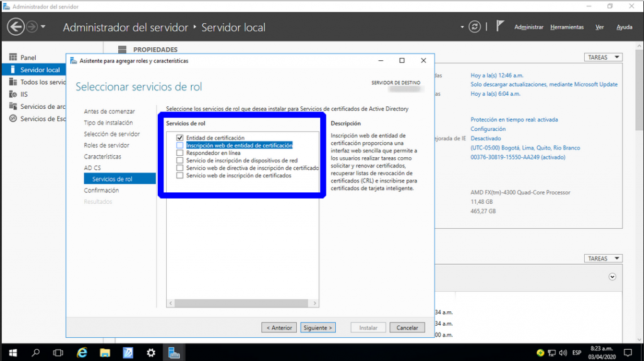The image size is (644, 361).
Task: Open the Ayuda menu
Action: [624, 27]
